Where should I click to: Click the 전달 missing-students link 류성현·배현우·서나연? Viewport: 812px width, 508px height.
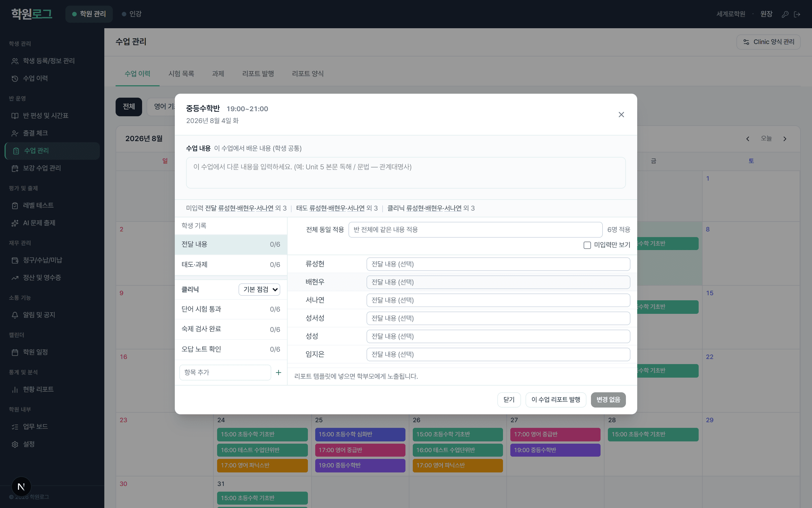click(246, 208)
